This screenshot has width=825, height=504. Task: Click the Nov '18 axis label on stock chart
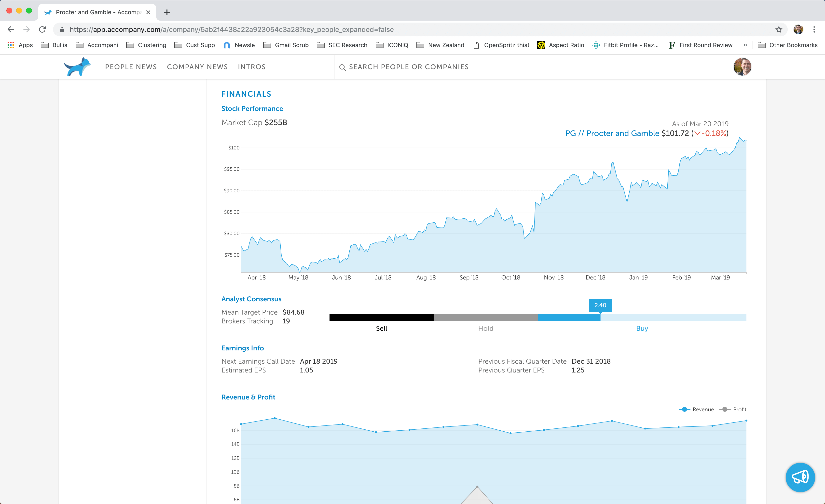click(553, 278)
